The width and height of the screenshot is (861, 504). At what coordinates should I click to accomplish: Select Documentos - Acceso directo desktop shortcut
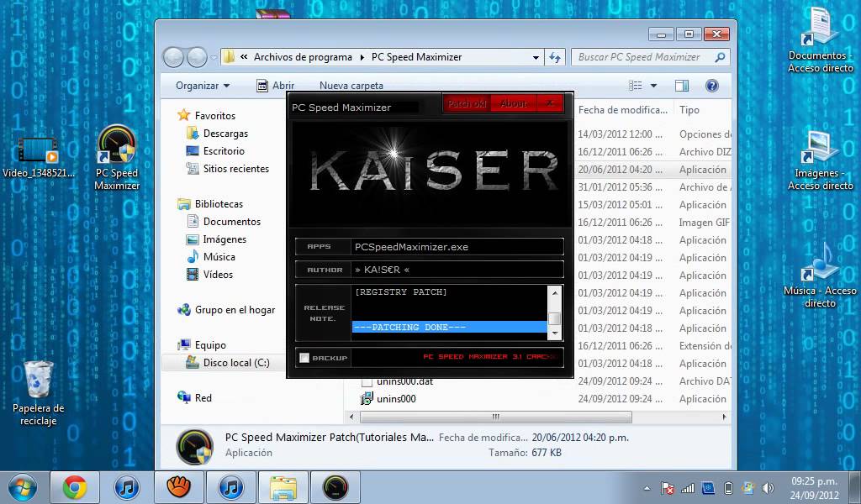(x=821, y=39)
